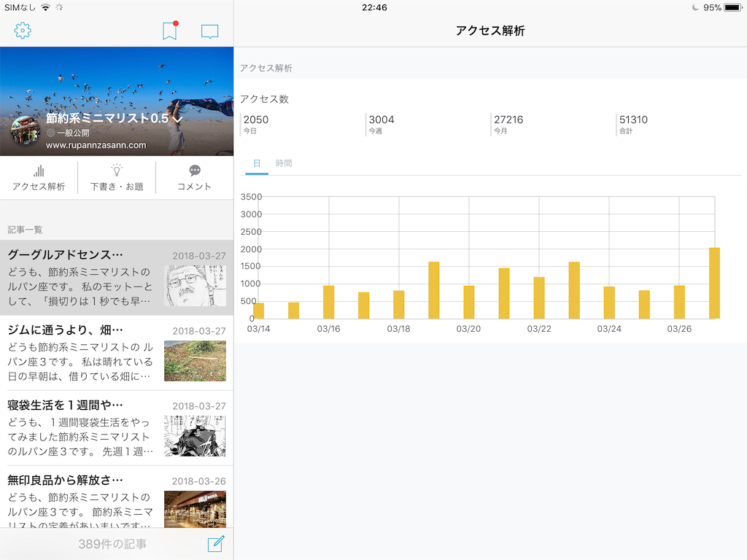The width and height of the screenshot is (747, 560).
Task: Tap the 27216 今月 access count
Action: click(508, 124)
